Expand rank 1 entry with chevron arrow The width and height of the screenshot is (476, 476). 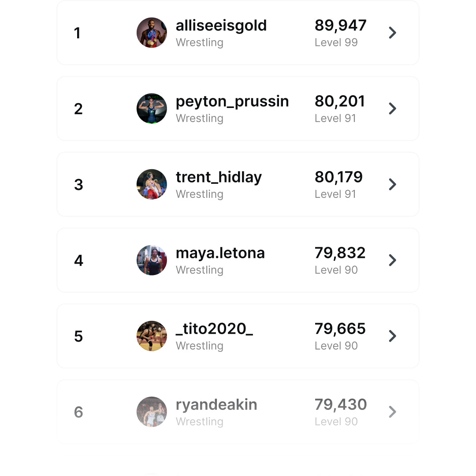[392, 33]
